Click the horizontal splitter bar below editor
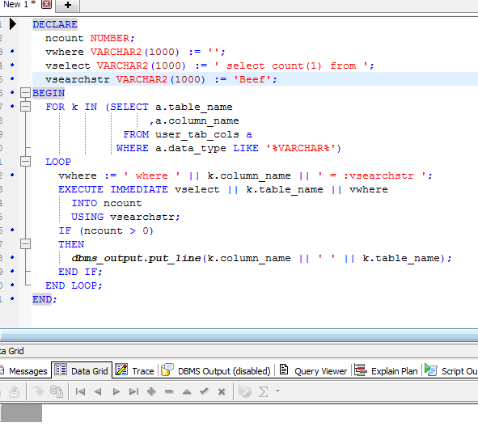 (239, 336)
